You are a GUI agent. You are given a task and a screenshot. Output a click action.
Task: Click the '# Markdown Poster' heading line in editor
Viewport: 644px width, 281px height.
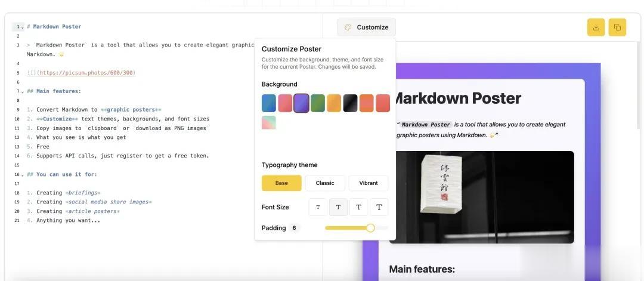[x=54, y=27]
